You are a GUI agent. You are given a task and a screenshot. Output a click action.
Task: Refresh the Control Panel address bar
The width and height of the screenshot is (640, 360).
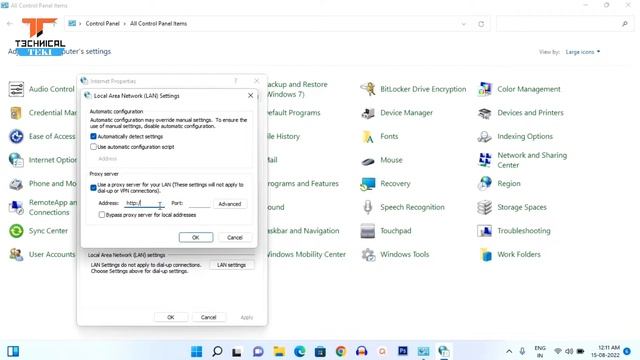point(481,24)
